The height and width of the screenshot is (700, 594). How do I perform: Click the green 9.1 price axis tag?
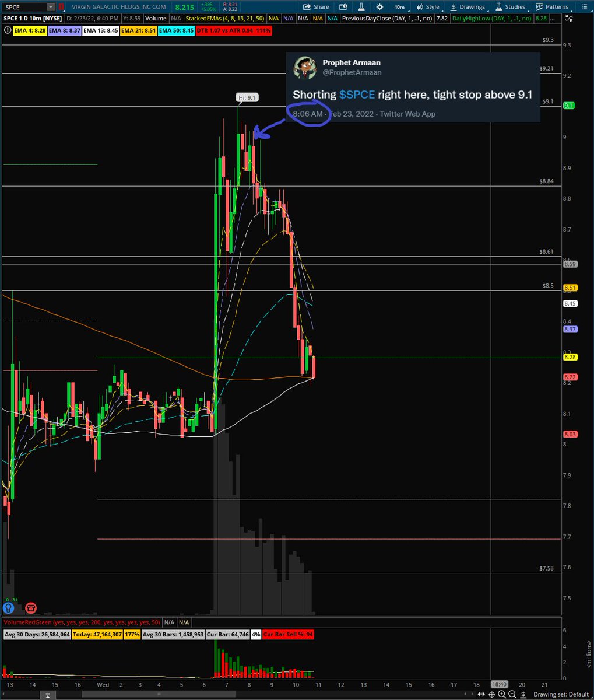coord(570,106)
